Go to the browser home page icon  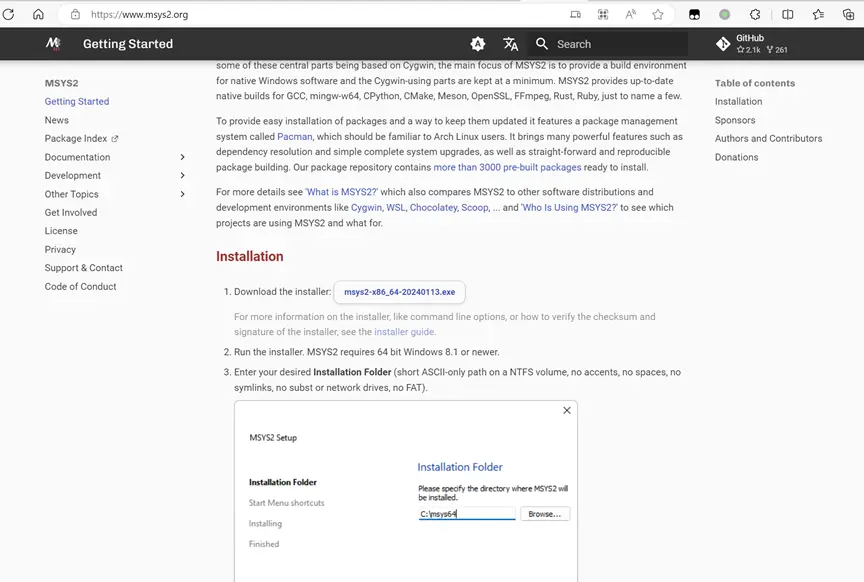coord(38,15)
